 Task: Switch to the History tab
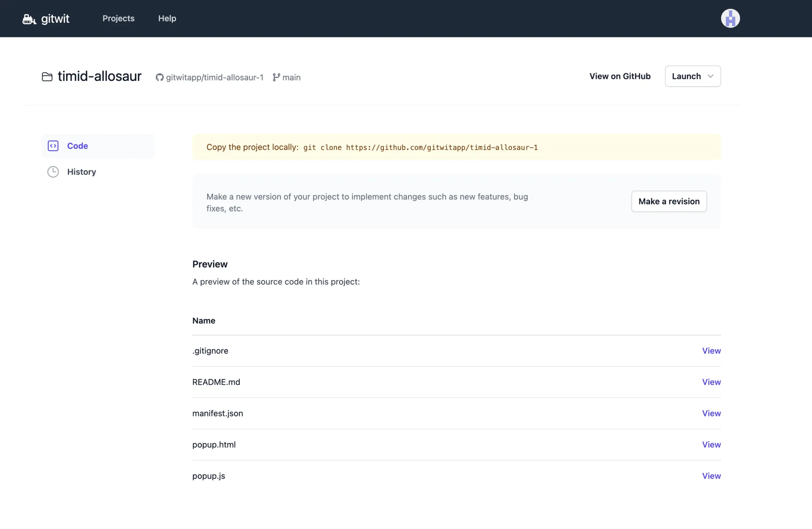click(82, 171)
